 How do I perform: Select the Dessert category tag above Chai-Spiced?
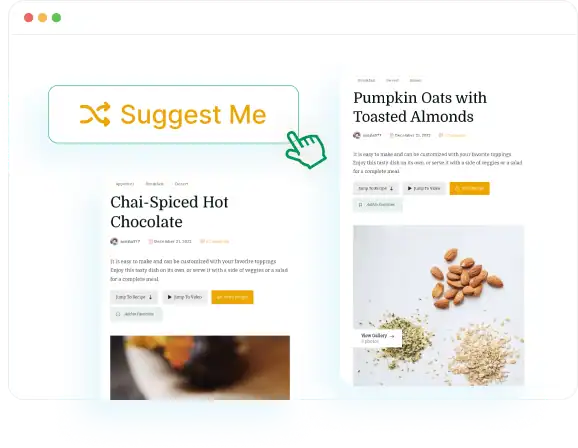(x=181, y=184)
